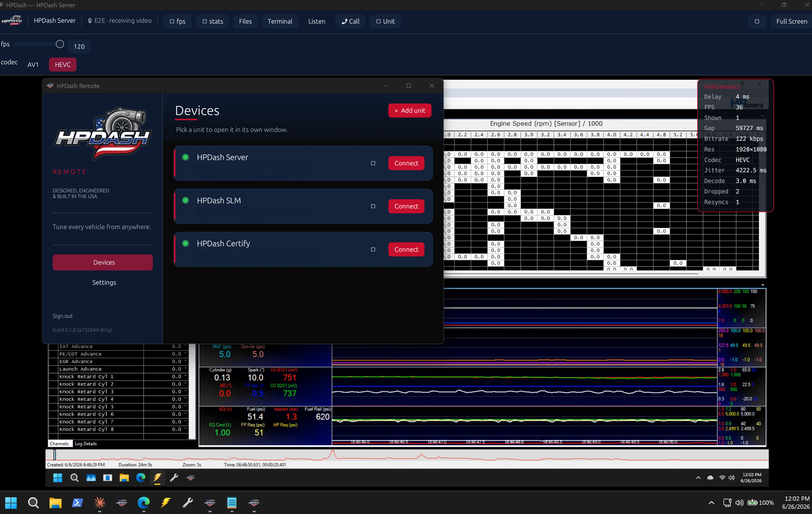Open Start menu in the remote stream taskbar
This screenshot has height=514, width=812.
point(58,478)
